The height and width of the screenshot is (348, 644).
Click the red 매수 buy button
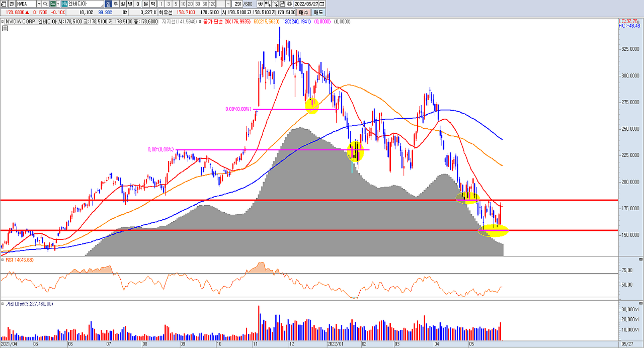303,12
